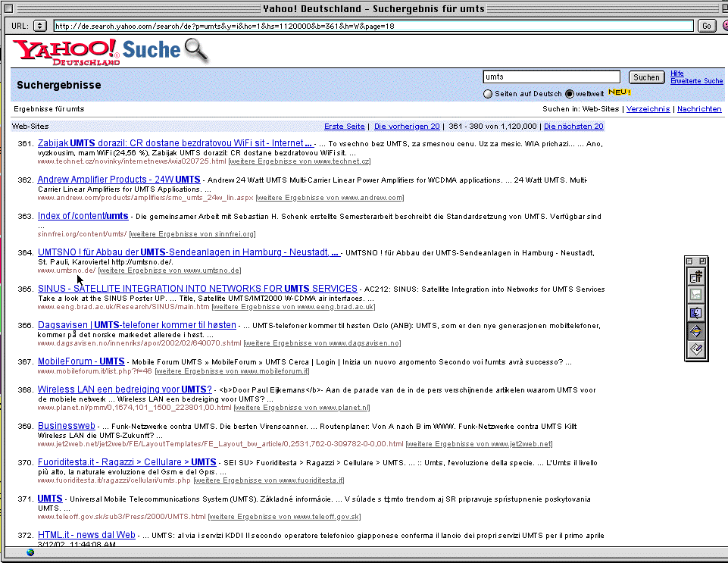Viewport: 728px width, 563px height.
Task: Click the pencil note icon in floating palette
Action: point(697,349)
